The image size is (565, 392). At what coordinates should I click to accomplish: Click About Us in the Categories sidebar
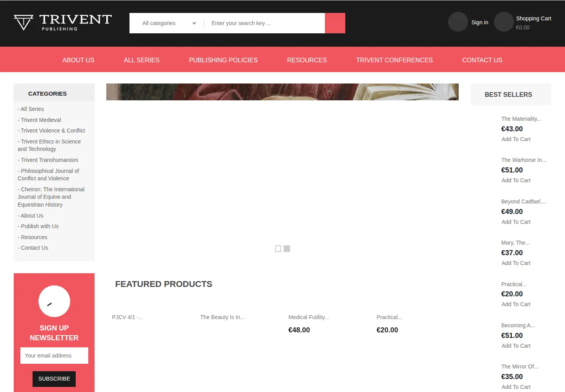tap(31, 216)
